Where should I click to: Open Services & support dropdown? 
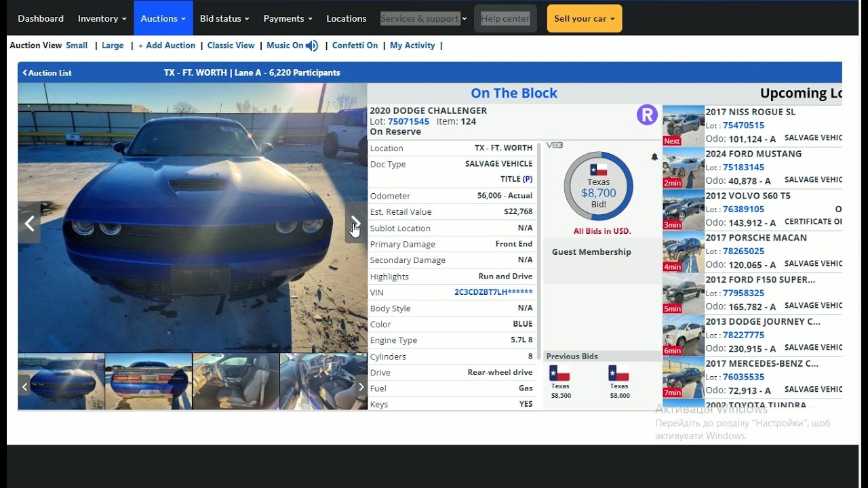423,18
